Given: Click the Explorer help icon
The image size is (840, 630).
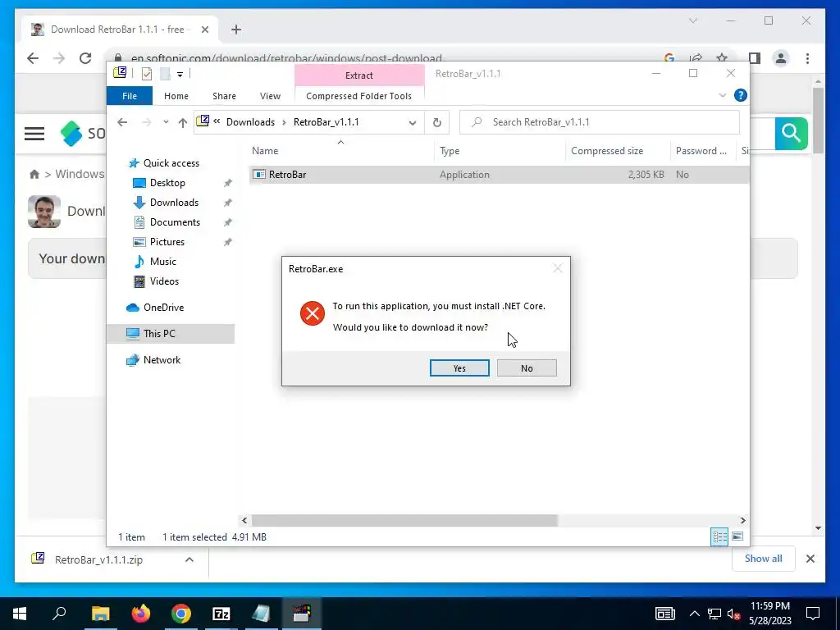Looking at the screenshot, I should coord(741,95).
